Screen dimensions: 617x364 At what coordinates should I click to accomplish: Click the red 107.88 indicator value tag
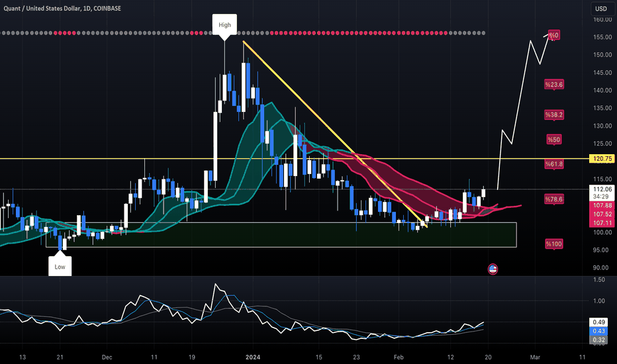[x=601, y=206]
